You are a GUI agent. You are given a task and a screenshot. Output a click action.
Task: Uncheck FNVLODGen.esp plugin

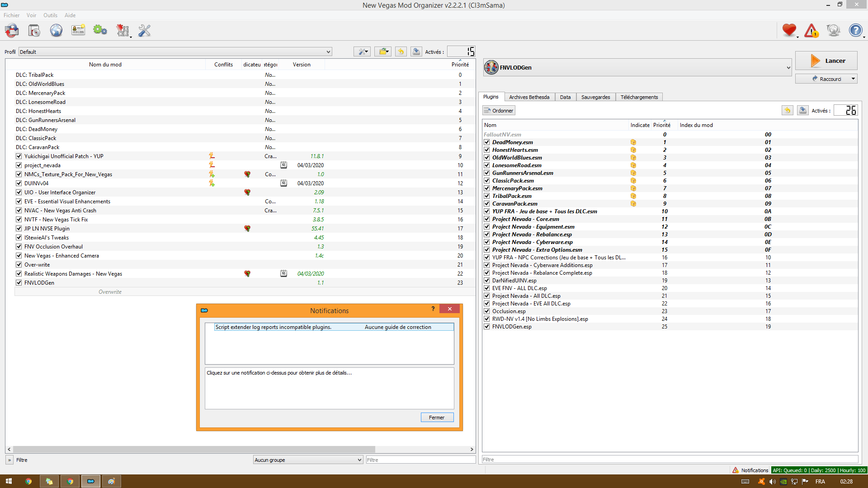pos(487,327)
